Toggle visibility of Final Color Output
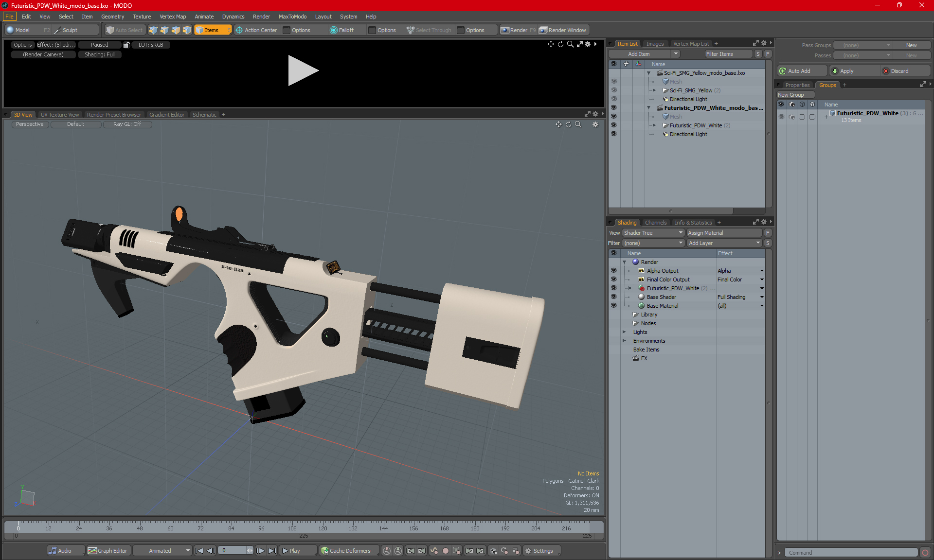Image resolution: width=934 pixels, height=560 pixels. click(613, 280)
